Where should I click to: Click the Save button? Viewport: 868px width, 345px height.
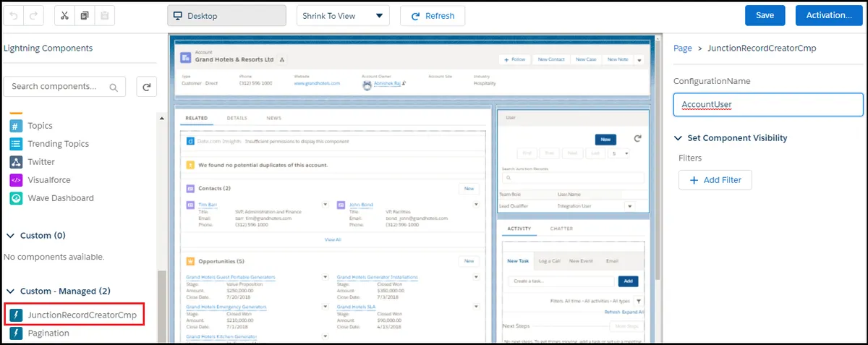(765, 15)
